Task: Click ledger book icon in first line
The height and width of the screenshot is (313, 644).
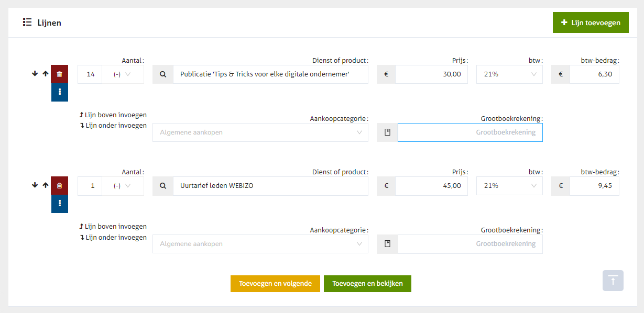Action: [x=387, y=132]
